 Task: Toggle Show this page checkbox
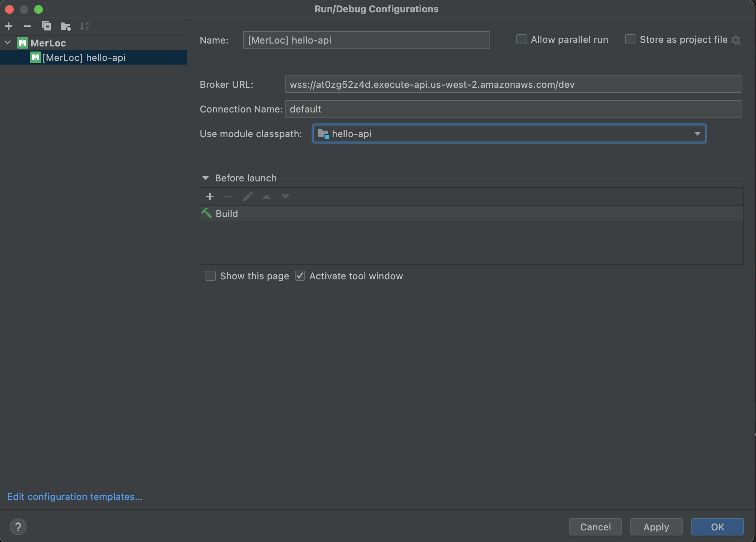click(211, 276)
